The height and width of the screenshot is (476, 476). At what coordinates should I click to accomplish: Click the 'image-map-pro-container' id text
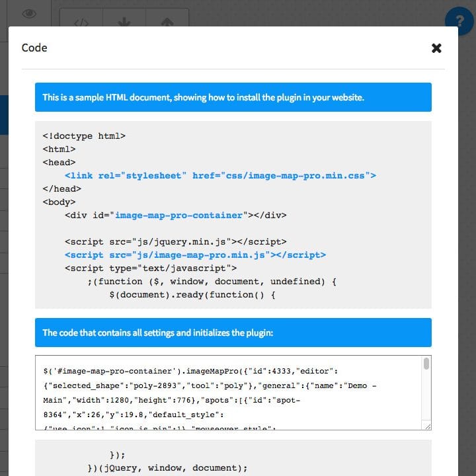(x=178, y=216)
